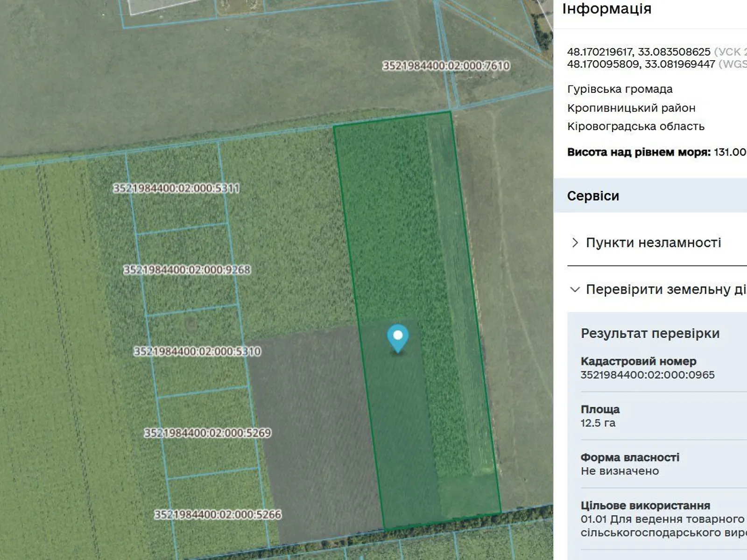The image size is (747, 560).
Task: Open the Сервіси section header
Action: [593, 196]
